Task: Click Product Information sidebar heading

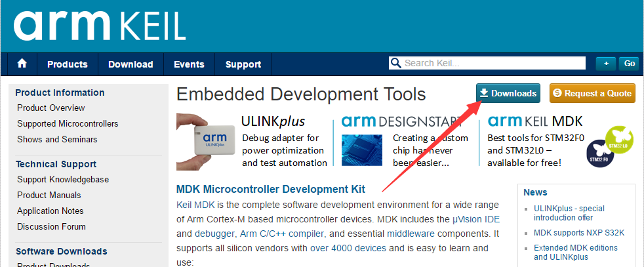Action: click(x=60, y=92)
